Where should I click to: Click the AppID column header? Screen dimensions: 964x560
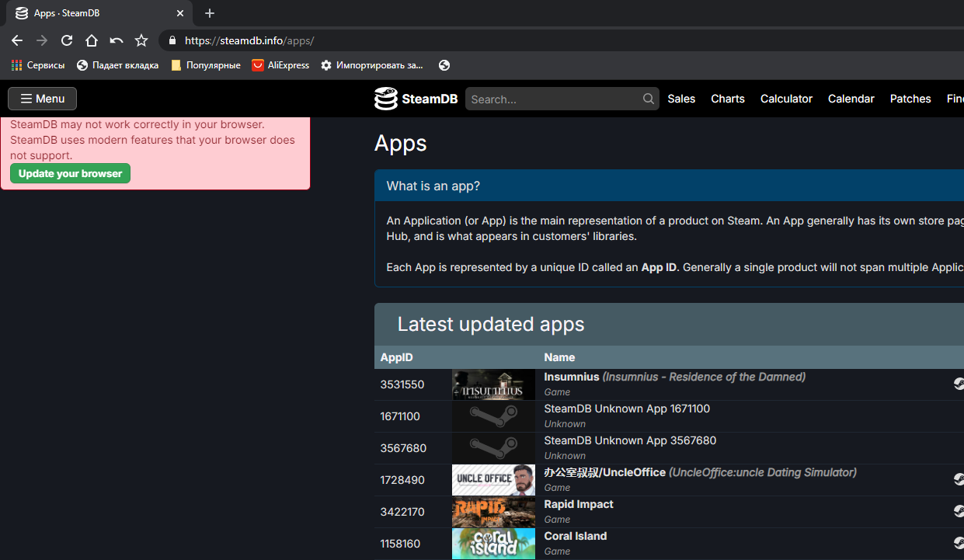coord(396,357)
